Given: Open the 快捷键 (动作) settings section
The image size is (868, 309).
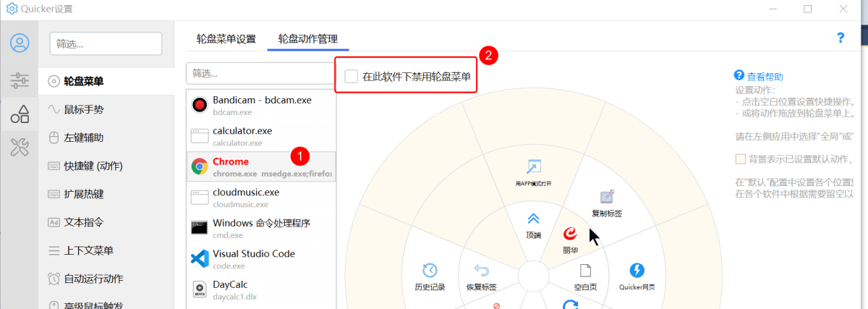Looking at the screenshot, I should [x=106, y=166].
